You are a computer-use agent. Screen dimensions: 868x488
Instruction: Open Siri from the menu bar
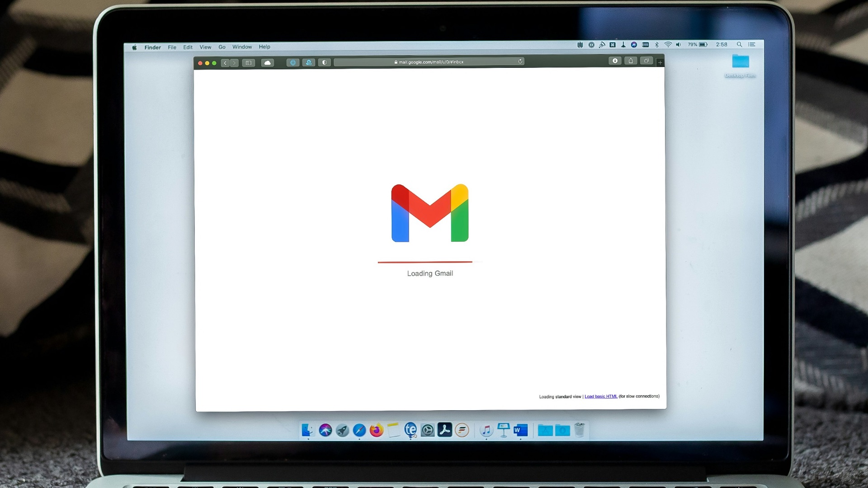coord(634,45)
